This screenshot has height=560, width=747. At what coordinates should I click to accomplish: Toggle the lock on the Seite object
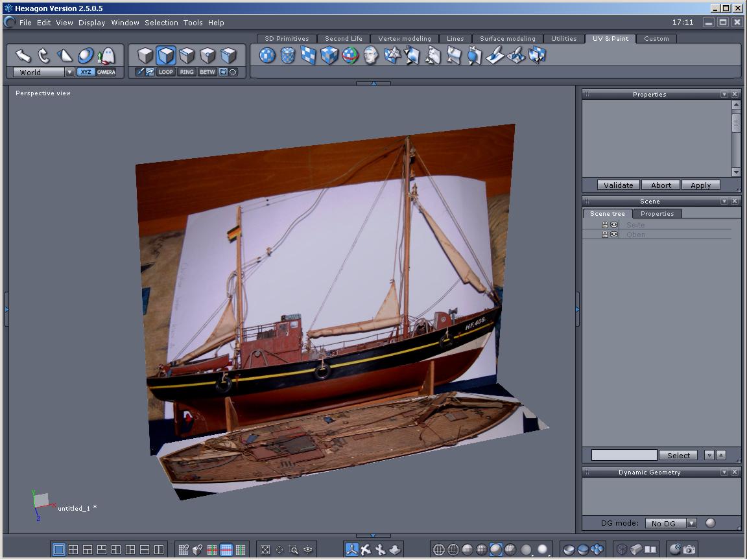605,225
